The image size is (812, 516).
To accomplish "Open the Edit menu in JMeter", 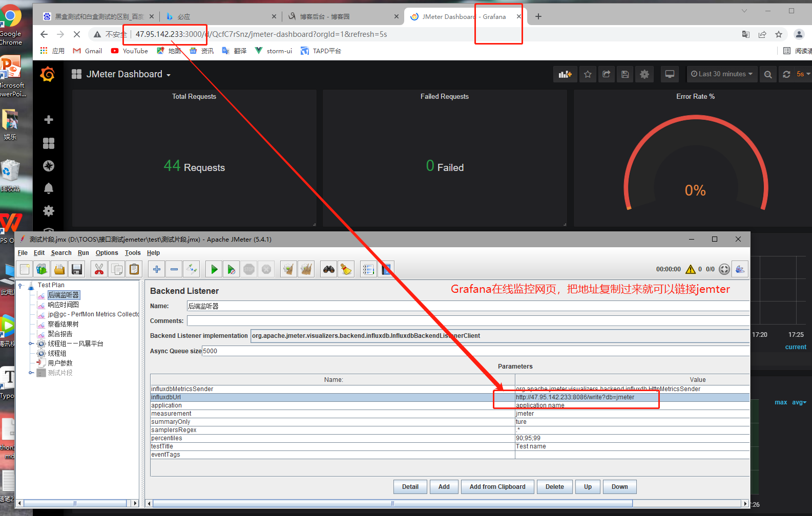I will click(39, 253).
